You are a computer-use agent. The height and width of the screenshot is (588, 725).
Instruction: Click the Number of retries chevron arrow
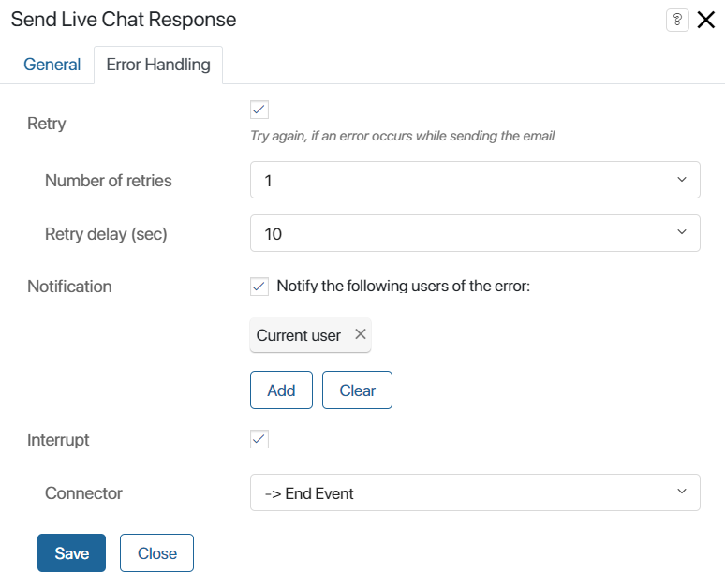tap(682, 180)
